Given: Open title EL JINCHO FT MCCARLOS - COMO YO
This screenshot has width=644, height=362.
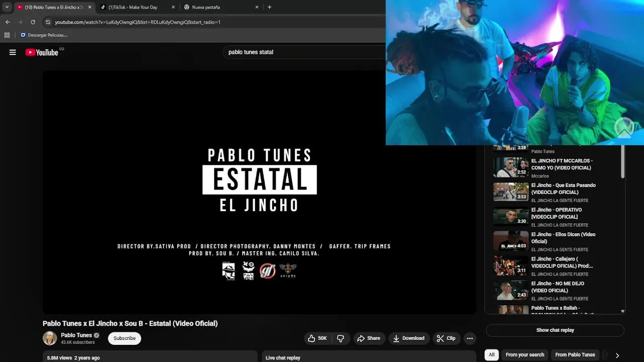Looking at the screenshot, I should 561,164.
